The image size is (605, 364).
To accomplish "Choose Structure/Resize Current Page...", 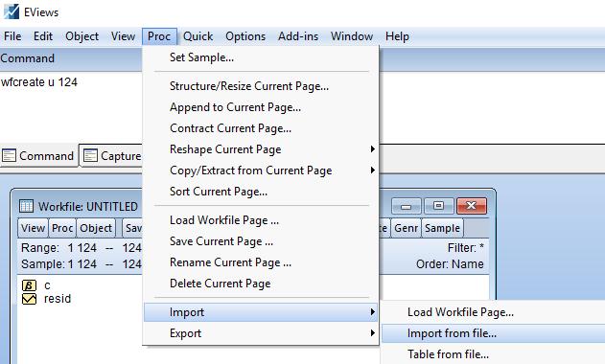I will (x=261, y=86).
